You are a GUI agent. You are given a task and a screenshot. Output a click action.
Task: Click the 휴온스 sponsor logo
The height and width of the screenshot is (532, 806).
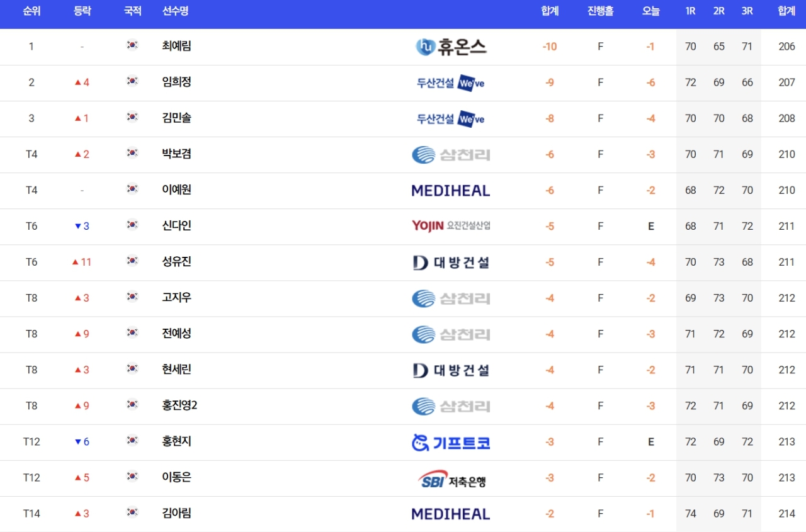[451, 47]
